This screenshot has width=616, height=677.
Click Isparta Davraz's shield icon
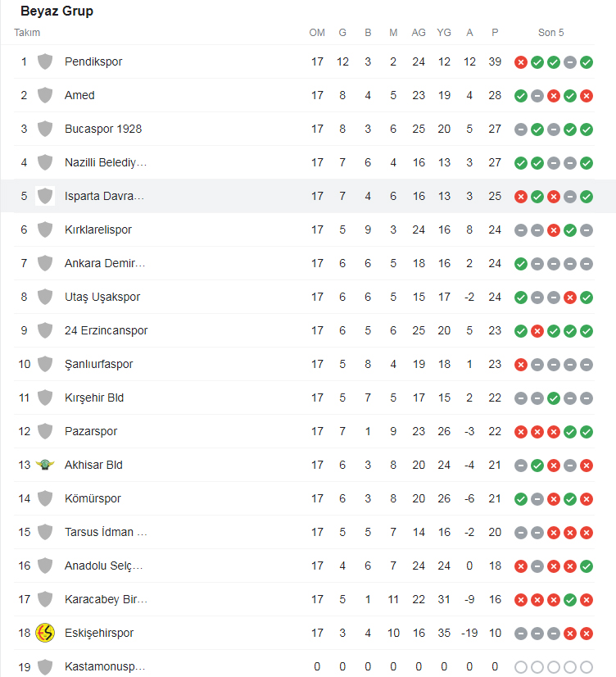pyautogui.click(x=45, y=196)
